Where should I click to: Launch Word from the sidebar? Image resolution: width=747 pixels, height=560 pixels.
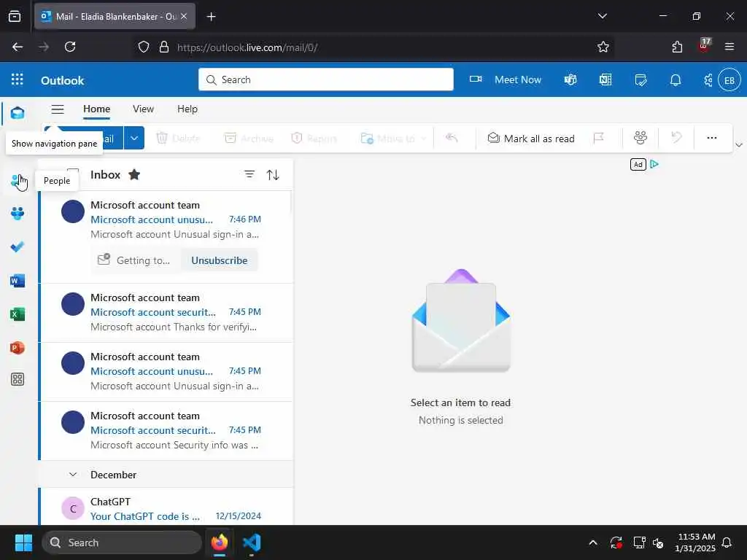click(18, 281)
